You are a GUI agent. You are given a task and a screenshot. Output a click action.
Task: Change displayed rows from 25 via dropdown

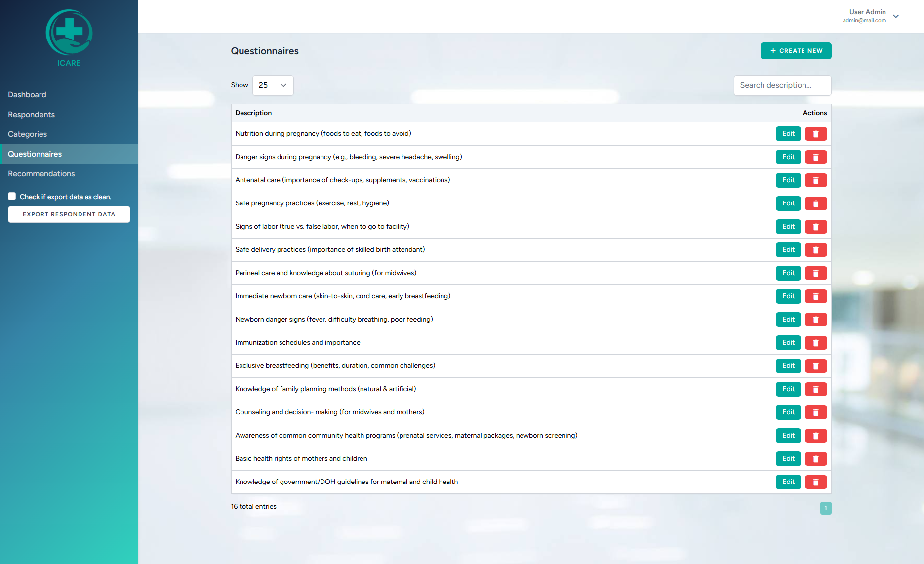point(273,85)
